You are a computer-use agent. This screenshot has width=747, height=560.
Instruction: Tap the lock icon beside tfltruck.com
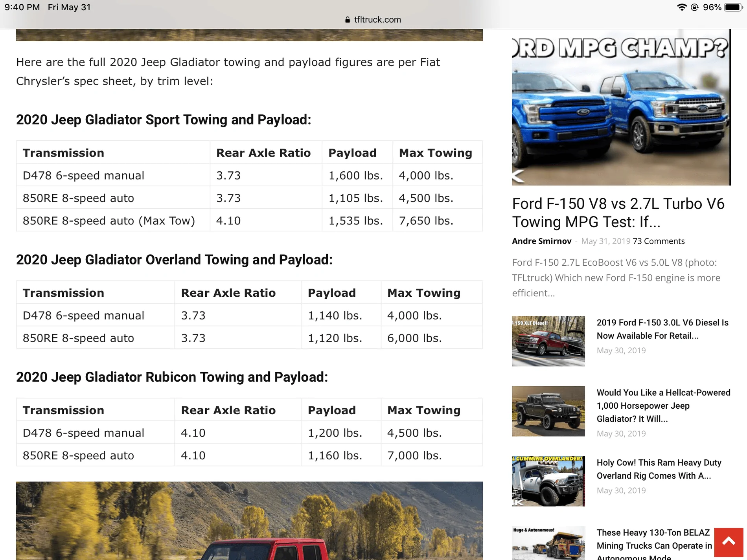pos(348,20)
